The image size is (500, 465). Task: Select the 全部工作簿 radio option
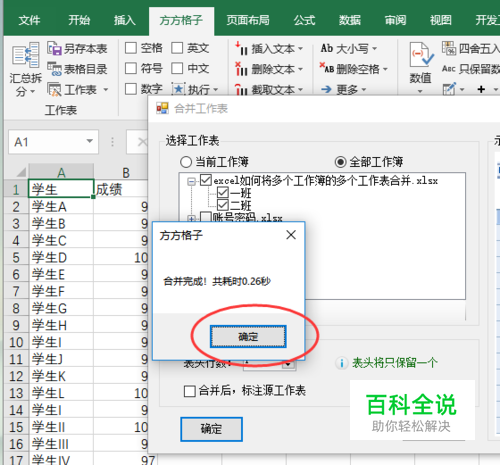340,162
